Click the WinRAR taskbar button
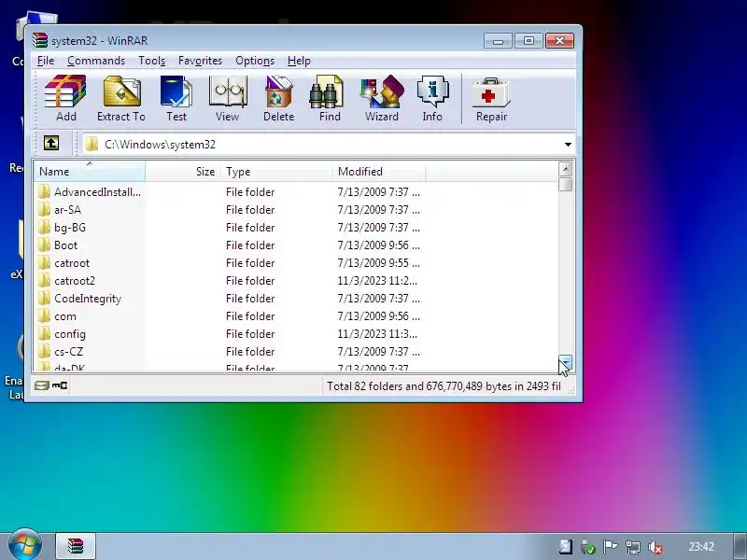This screenshot has height=560, width=747. point(76,546)
